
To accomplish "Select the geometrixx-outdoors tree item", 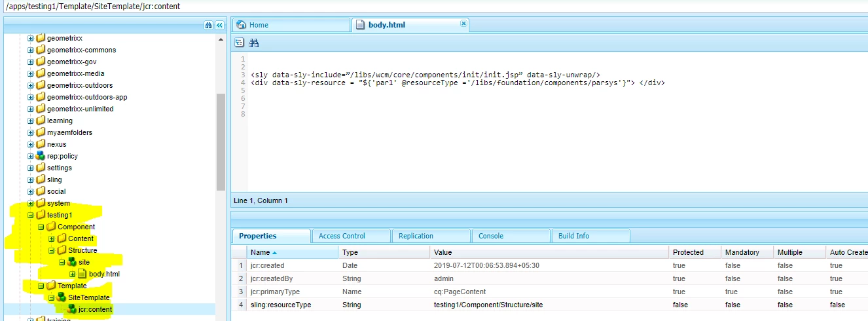I will coord(80,85).
